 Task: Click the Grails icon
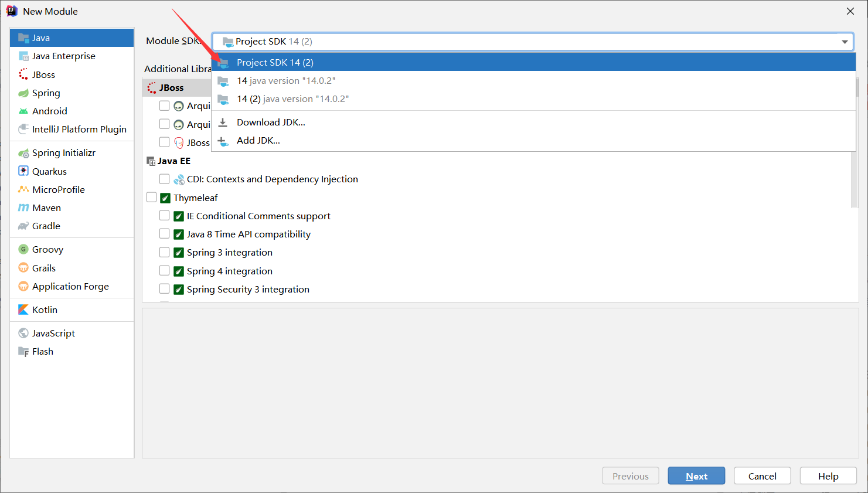23,268
